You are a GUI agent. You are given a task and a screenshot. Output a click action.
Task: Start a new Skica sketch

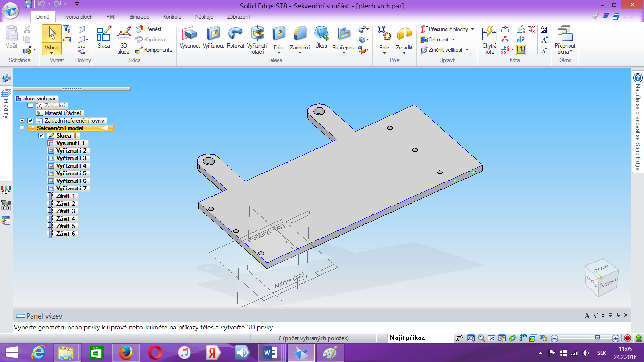104,37
